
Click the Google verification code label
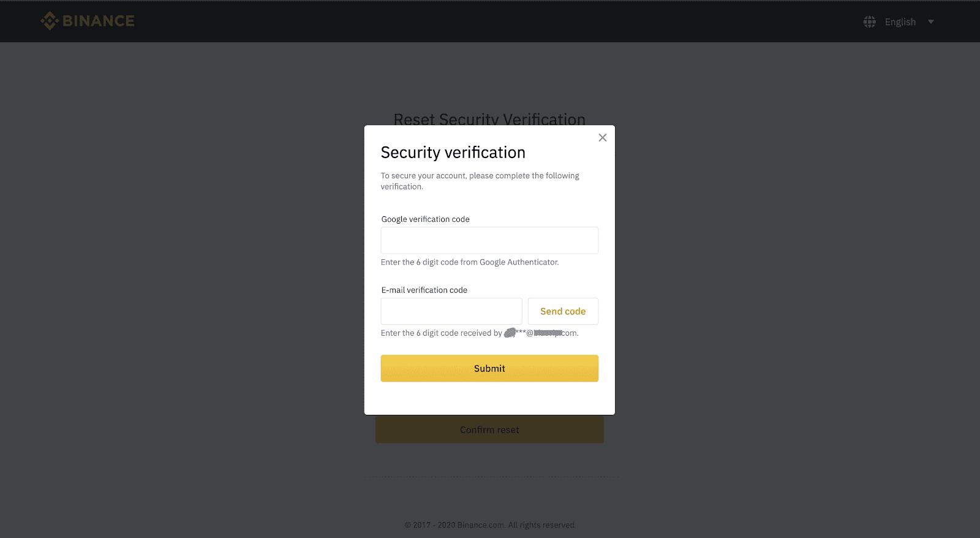(426, 219)
